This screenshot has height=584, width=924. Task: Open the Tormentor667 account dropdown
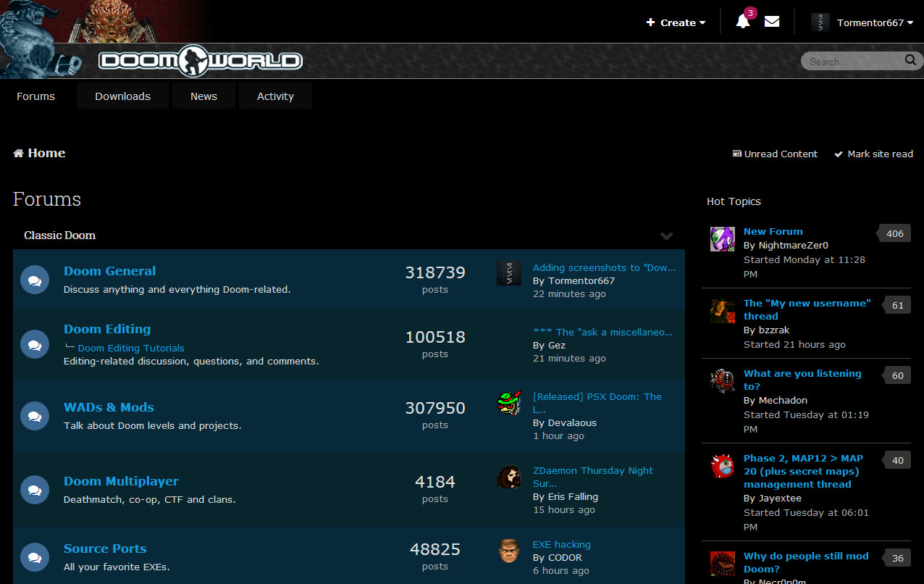pyautogui.click(x=875, y=22)
